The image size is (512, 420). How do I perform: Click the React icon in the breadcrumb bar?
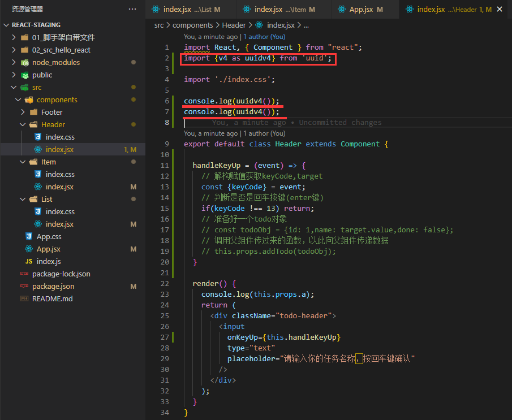(x=259, y=25)
